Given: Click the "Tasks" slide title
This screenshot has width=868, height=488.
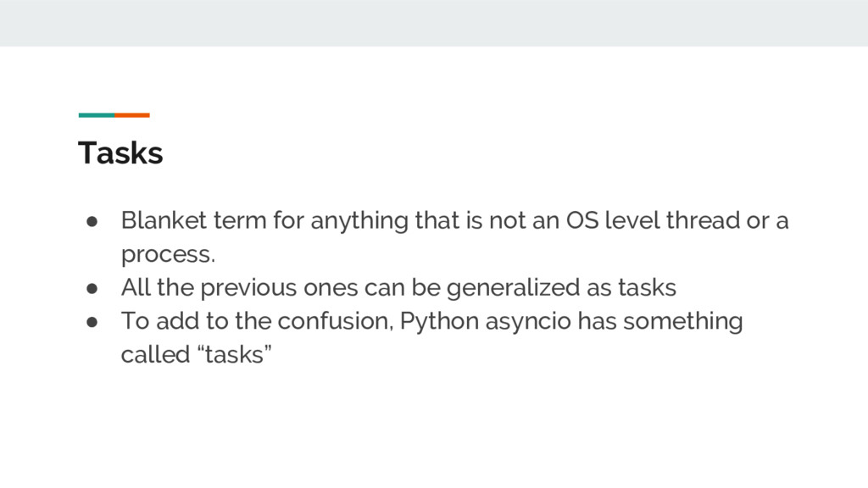Looking at the screenshot, I should tap(120, 153).
